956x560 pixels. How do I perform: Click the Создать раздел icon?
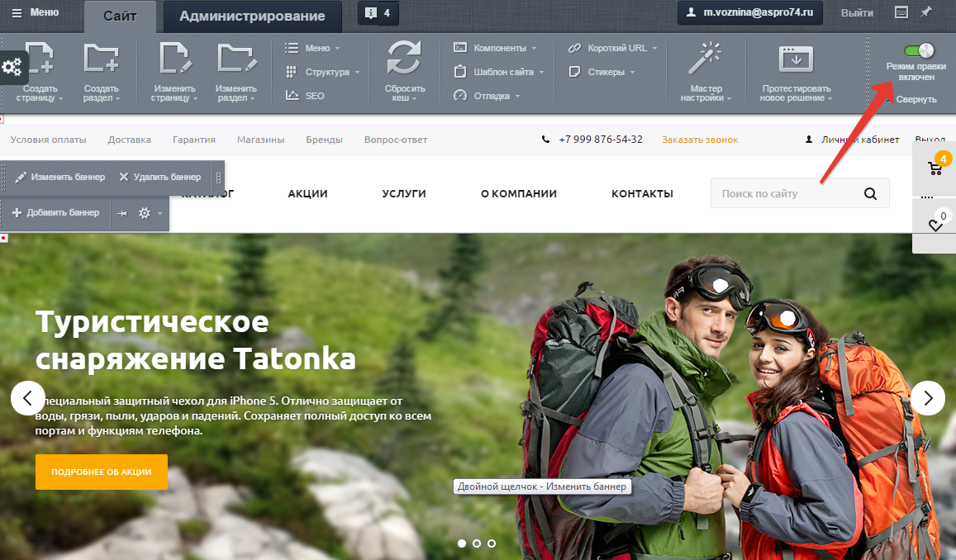(101, 59)
